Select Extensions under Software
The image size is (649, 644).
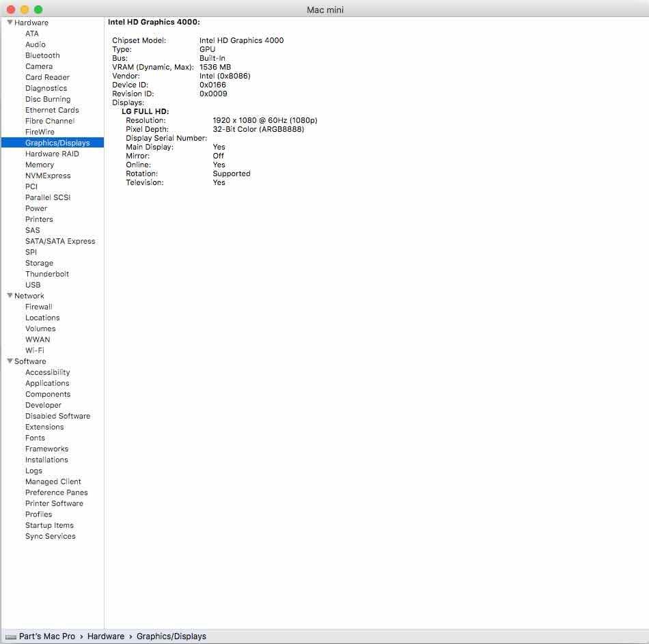(x=44, y=427)
